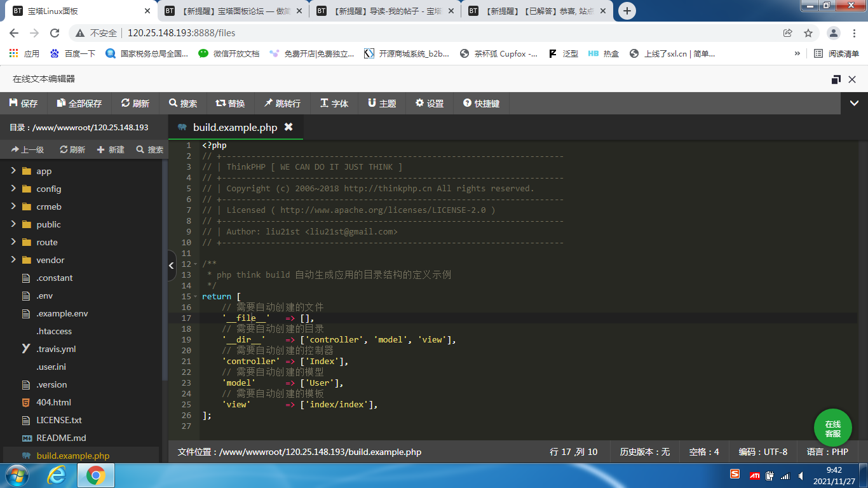Refresh editor via toolbar 刷新 button
This screenshot has width=868, height=488.
click(x=135, y=103)
